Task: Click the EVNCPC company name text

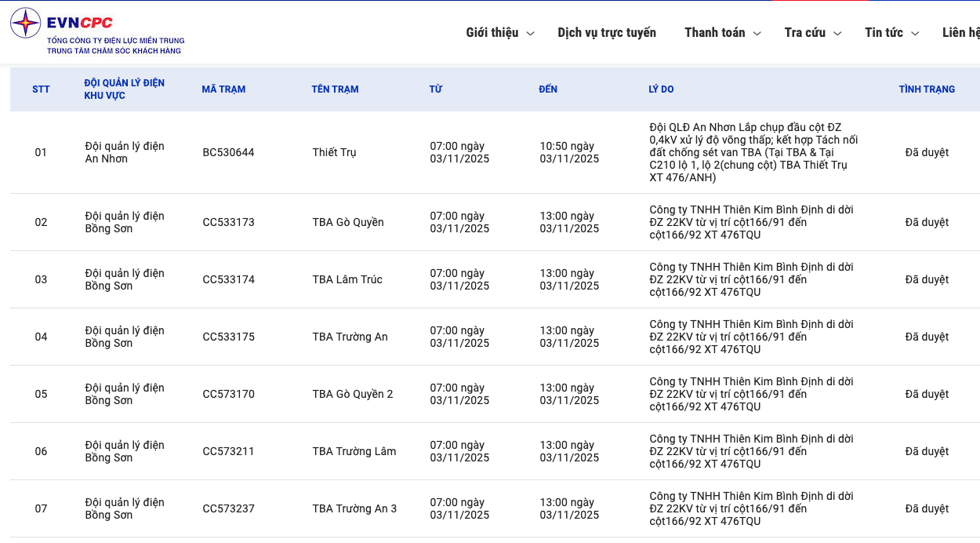Action: (x=80, y=22)
